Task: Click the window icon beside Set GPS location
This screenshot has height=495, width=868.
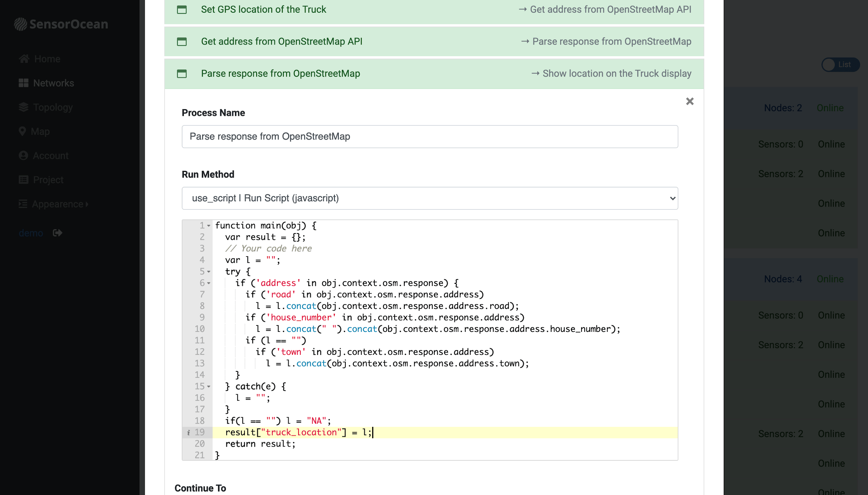Action: tap(182, 10)
